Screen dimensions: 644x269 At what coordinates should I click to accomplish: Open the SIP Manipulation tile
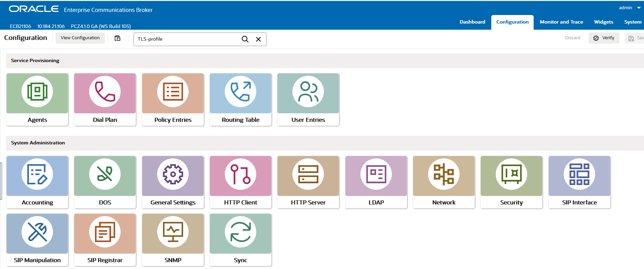pyautogui.click(x=37, y=240)
